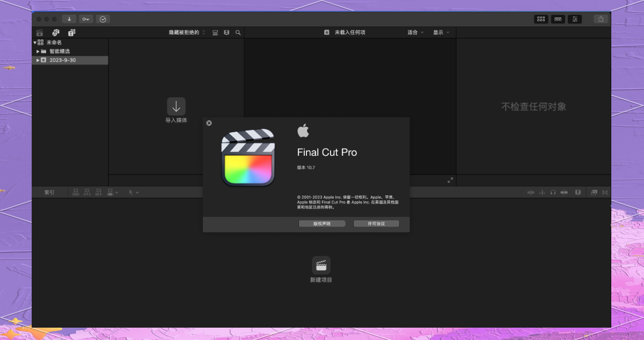
Task: Click the insert clip edit icon
Action: pyautogui.click(x=87, y=192)
